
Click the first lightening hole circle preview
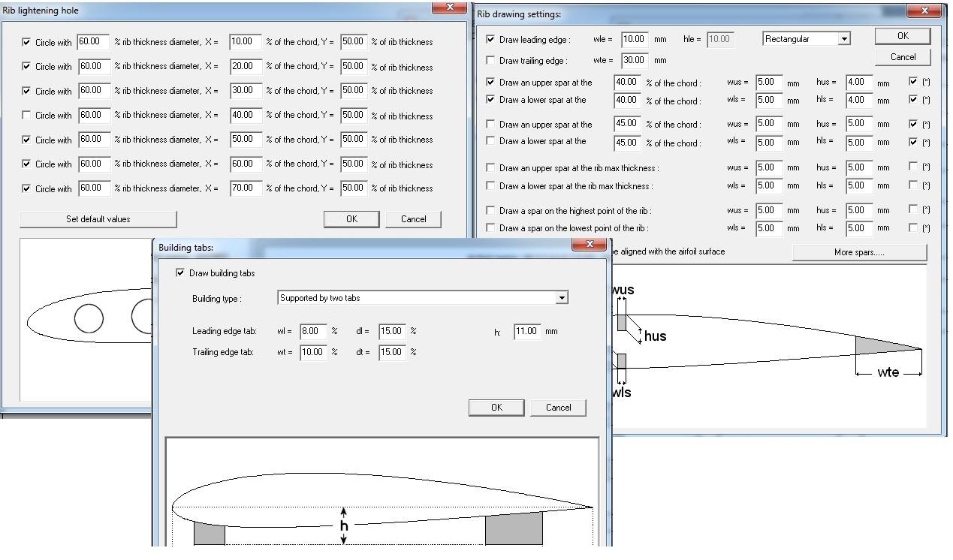click(89, 318)
